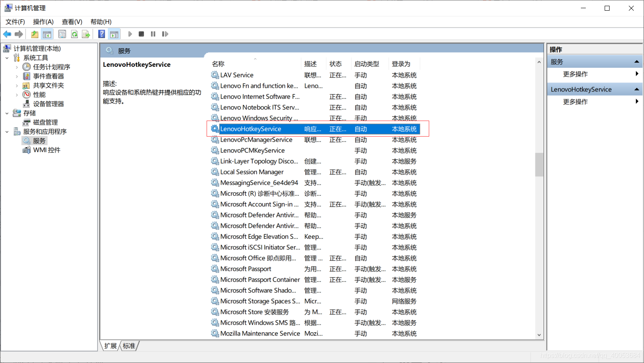Toggle the Show/Hide action pane icon

(114, 34)
